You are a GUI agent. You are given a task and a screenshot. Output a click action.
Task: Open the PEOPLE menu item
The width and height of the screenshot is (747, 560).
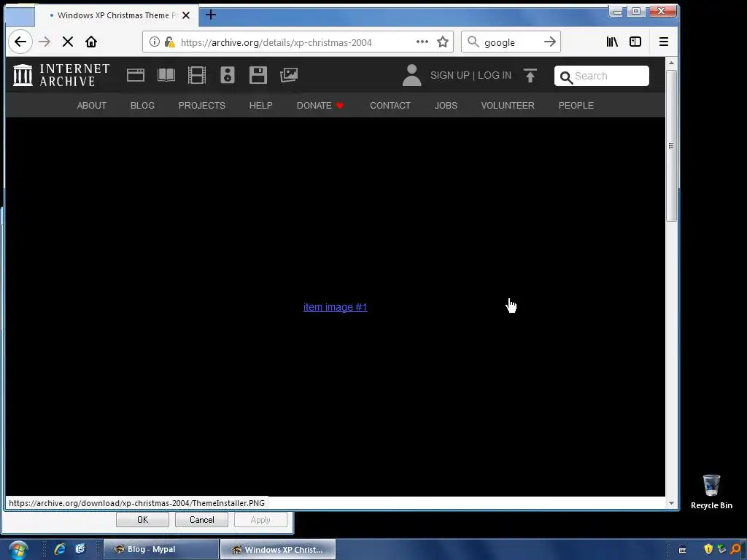tap(576, 105)
